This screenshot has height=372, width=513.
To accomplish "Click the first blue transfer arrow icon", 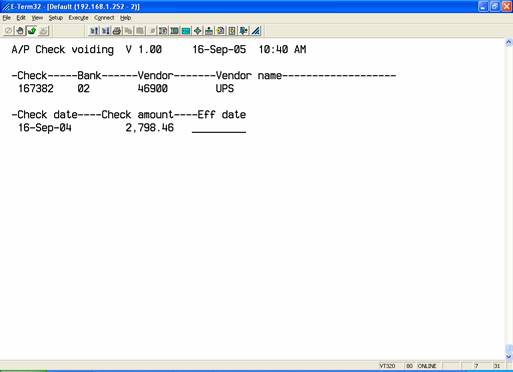I will click(94, 31).
